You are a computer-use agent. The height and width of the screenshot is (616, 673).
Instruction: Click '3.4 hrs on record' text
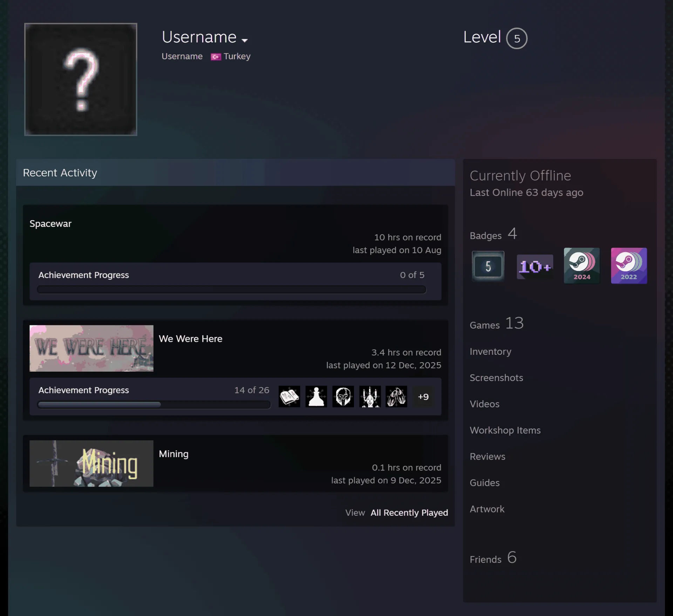click(x=406, y=352)
